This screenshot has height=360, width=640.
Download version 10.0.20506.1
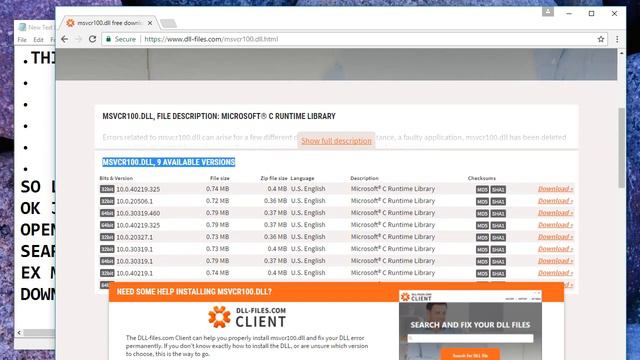(556, 201)
